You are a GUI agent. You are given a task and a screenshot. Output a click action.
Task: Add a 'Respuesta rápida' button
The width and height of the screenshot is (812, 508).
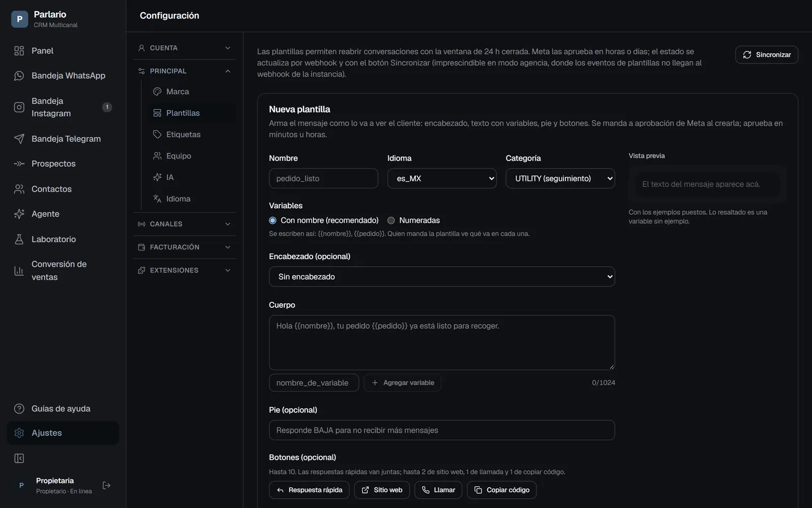(309, 490)
